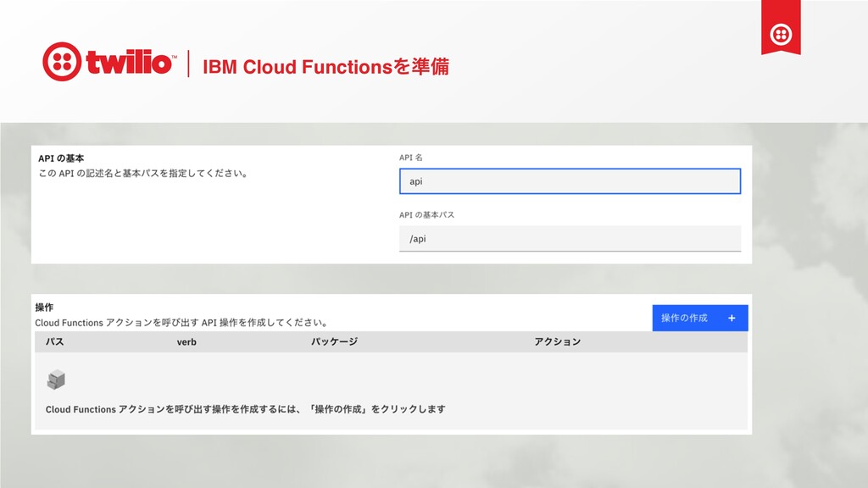Select the verb column header
This screenshot has width=868, height=488.
[186, 342]
